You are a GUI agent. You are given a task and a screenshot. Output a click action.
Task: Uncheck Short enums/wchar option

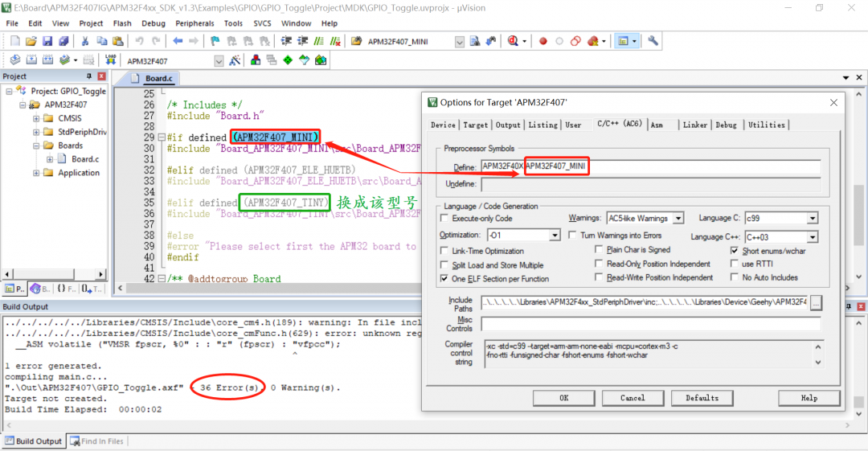735,251
